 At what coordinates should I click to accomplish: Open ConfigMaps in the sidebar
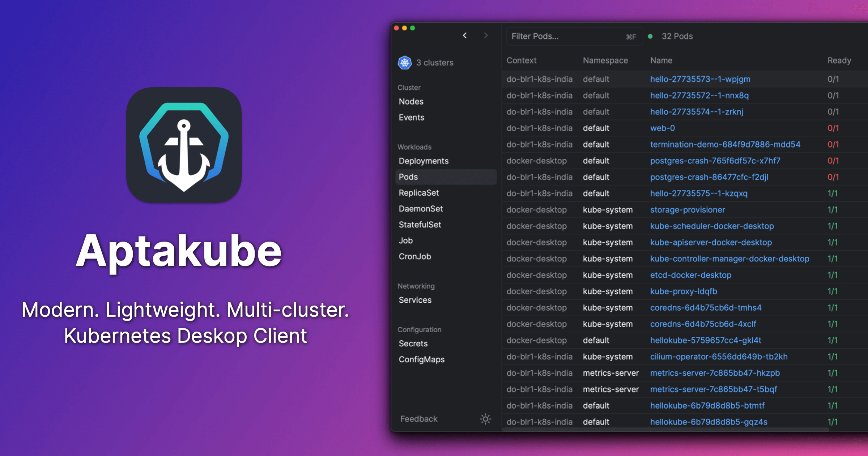tap(421, 359)
